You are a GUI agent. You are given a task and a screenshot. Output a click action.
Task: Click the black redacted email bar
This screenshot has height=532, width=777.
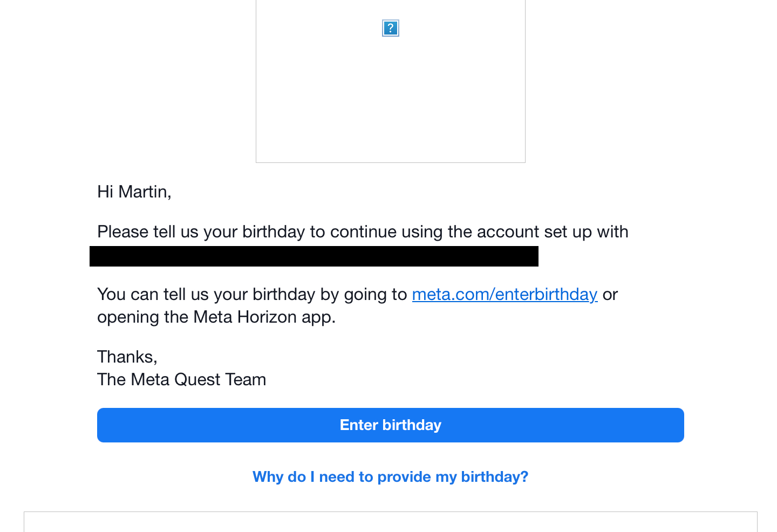coord(313,256)
